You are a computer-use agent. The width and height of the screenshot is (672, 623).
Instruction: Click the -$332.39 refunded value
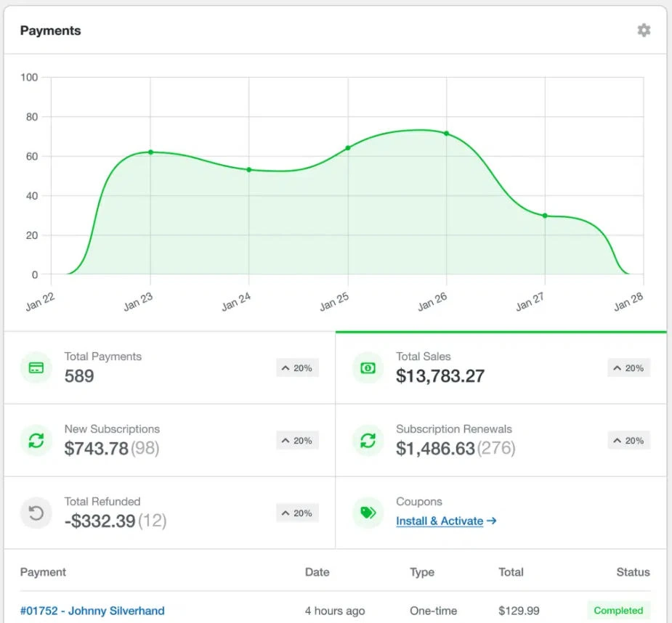point(100,521)
